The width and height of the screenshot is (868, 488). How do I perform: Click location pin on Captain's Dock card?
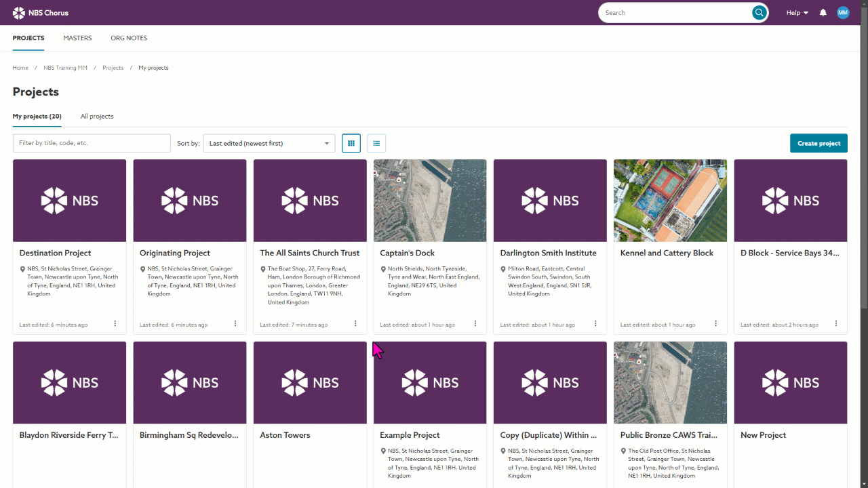click(382, 269)
